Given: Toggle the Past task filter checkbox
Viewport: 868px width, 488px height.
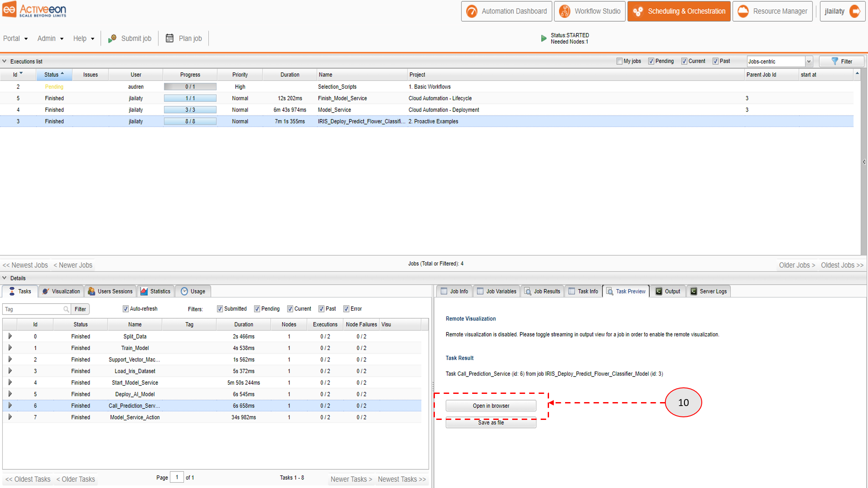Looking at the screenshot, I should tap(321, 309).
